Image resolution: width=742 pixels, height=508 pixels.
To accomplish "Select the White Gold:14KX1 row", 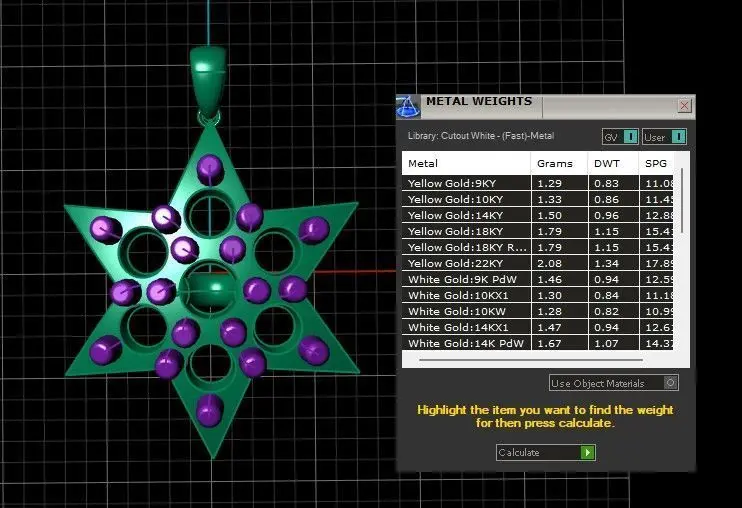I will [x=538, y=327].
